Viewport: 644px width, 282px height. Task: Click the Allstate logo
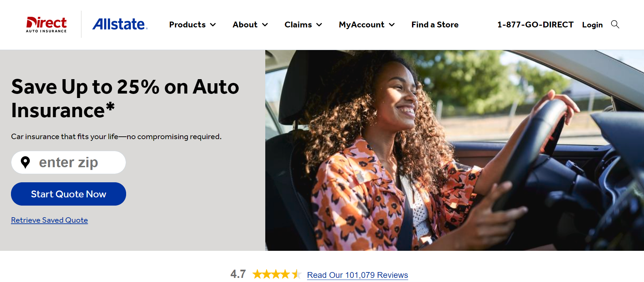pos(119,24)
